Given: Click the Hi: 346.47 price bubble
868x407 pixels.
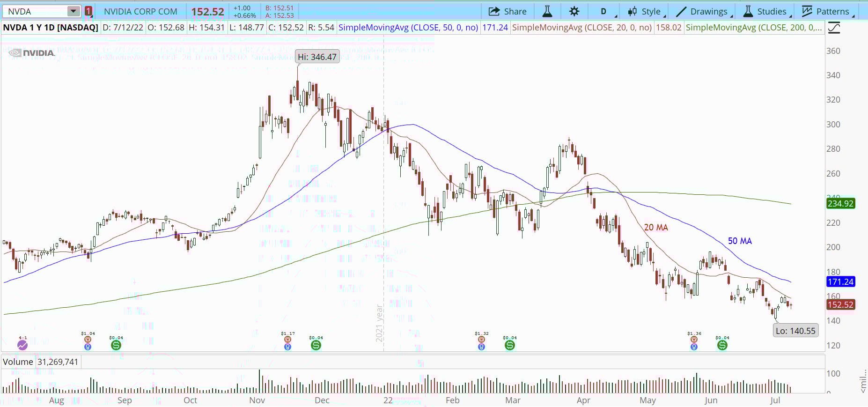Looking at the screenshot, I should tap(317, 57).
